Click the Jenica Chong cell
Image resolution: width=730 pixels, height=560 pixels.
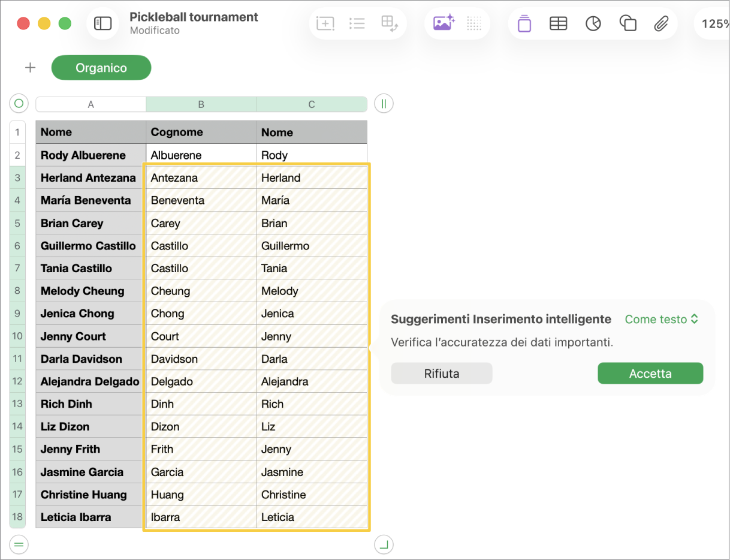91,314
